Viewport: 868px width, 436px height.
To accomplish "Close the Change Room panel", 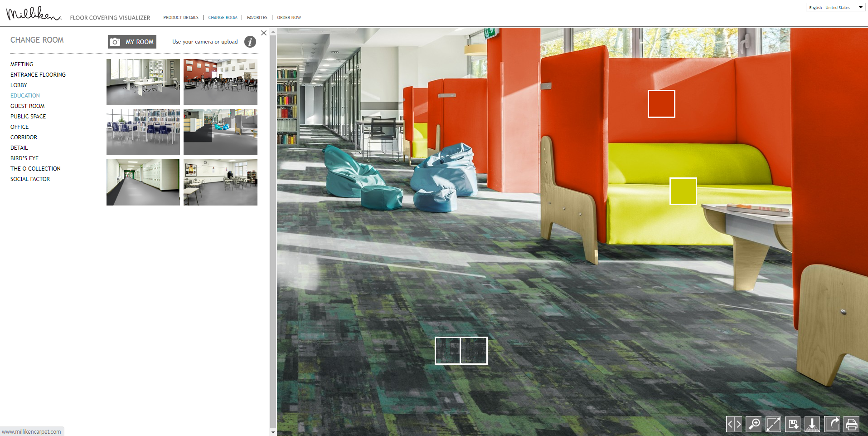I will tap(264, 33).
